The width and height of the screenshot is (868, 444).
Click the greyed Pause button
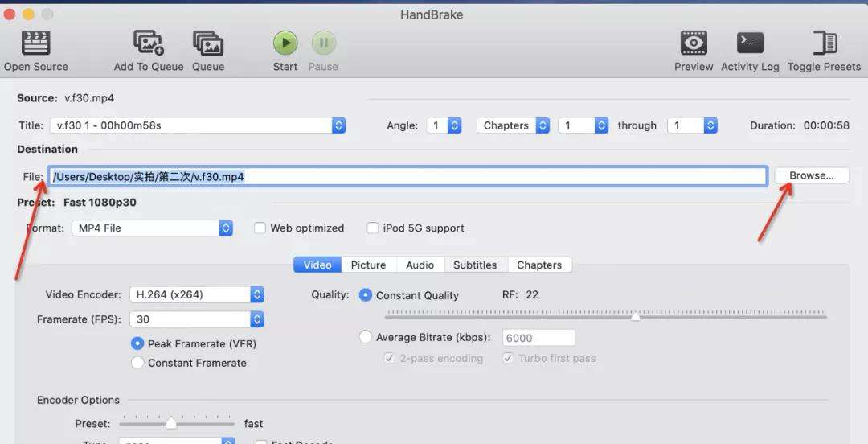coord(323,43)
